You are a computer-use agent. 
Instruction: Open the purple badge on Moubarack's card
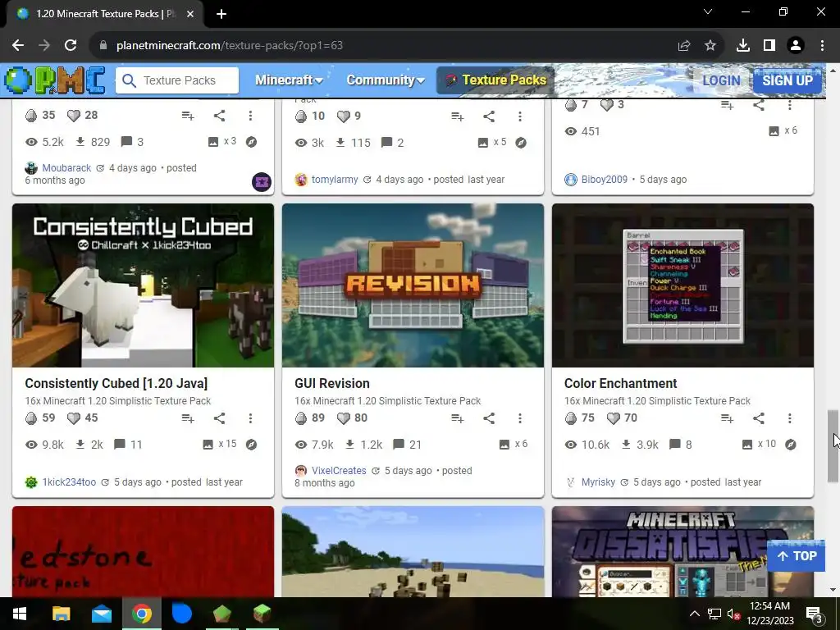click(262, 182)
